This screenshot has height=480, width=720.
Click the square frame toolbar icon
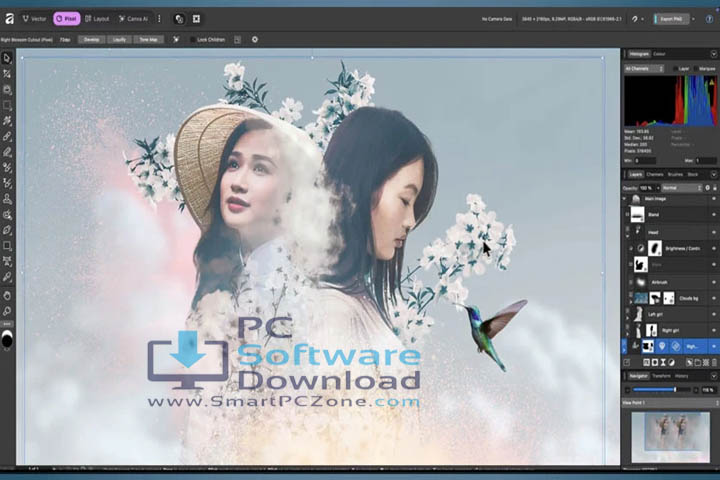pos(197,19)
